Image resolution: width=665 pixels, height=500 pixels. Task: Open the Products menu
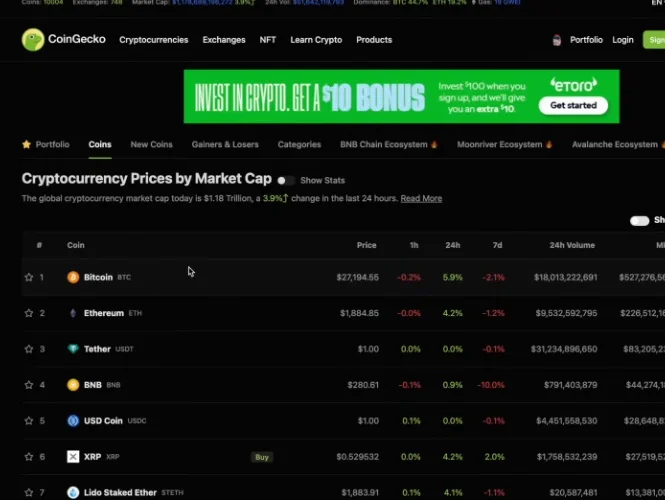[x=374, y=40]
